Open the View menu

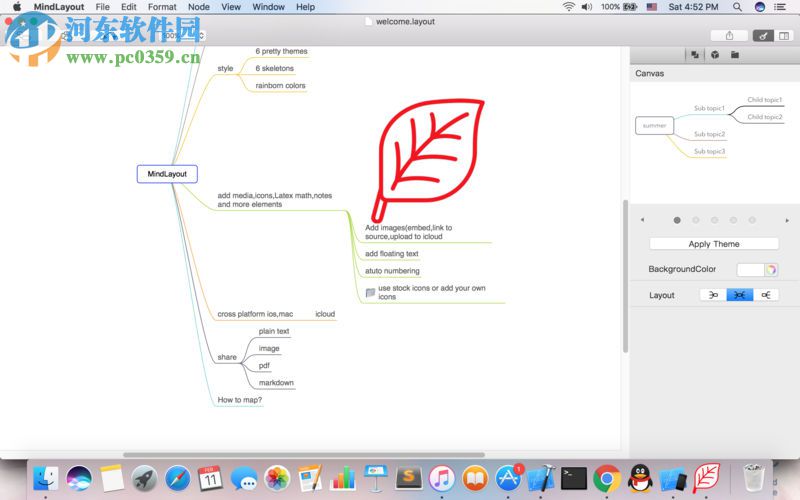pos(231,7)
